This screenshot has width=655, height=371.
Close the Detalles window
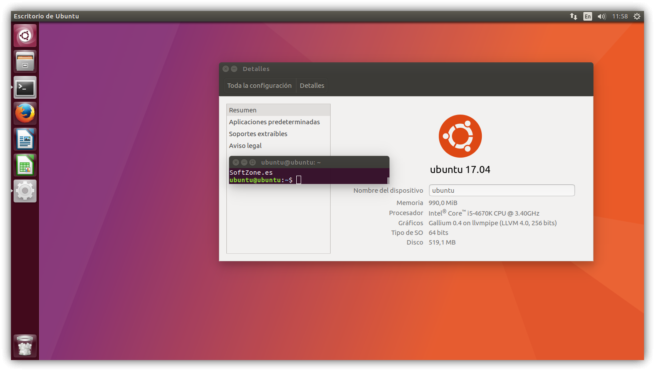(226, 69)
